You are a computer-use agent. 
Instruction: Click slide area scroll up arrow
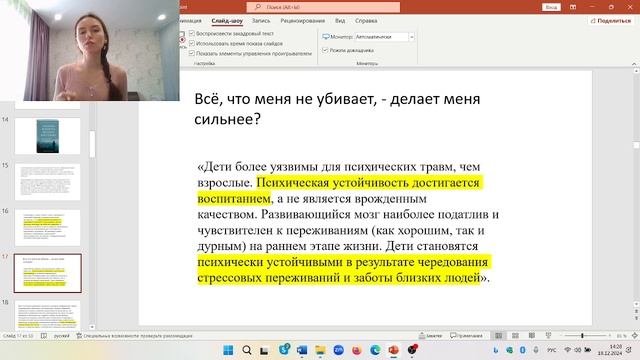click(x=636, y=71)
